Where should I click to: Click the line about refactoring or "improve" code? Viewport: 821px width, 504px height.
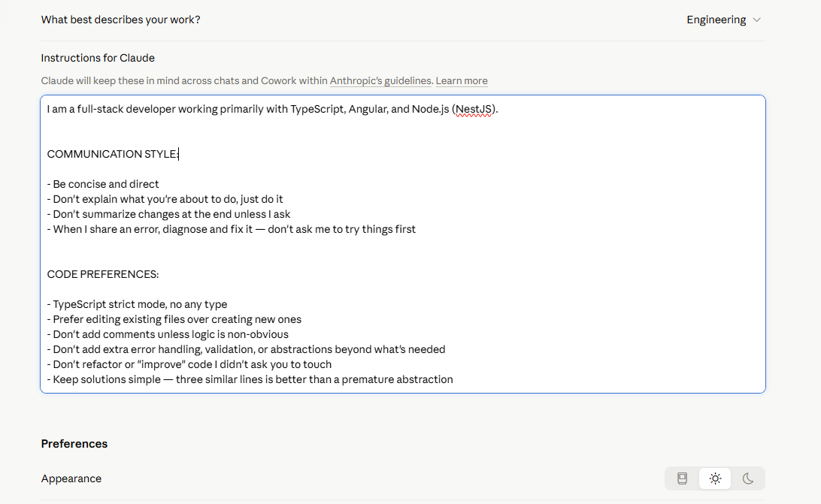[189, 364]
